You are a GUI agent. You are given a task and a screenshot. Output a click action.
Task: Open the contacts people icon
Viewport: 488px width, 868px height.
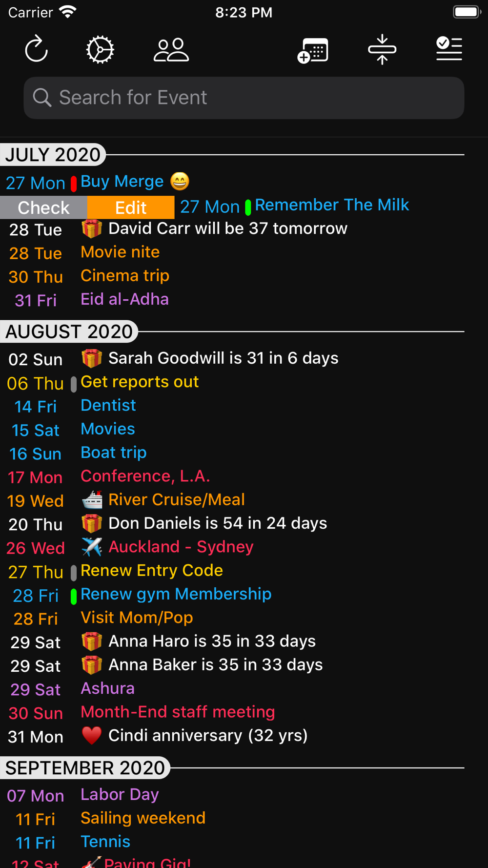[171, 49]
